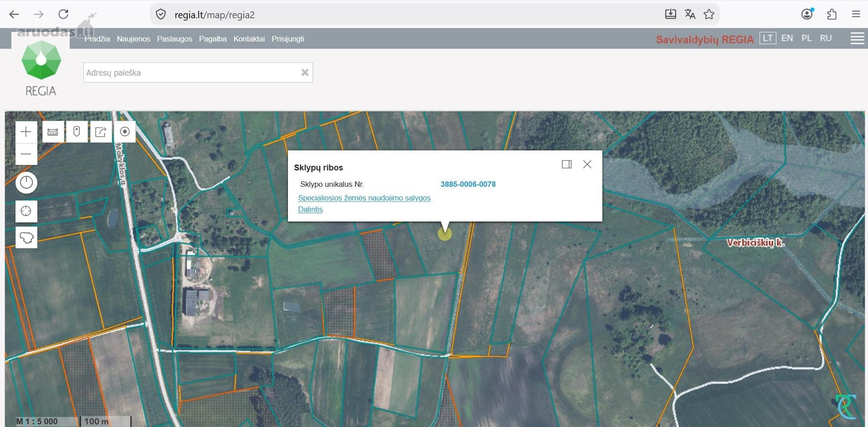This screenshot has width=868, height=427.
Task: Click the Savivaldybių REGIA title
Action: point(705,40)
